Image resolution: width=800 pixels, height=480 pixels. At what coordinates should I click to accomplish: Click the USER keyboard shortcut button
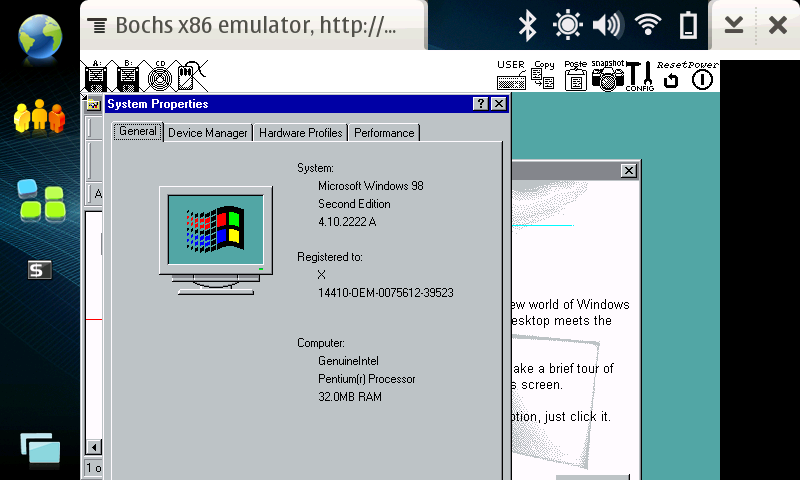(x=511, y=75)
